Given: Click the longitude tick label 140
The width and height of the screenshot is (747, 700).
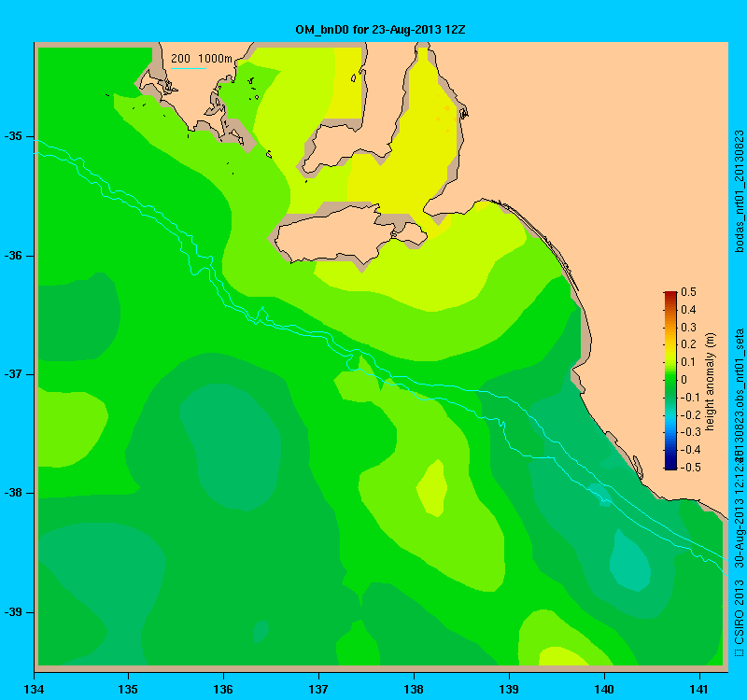Looking at the screenshot, I should point(604,689).
